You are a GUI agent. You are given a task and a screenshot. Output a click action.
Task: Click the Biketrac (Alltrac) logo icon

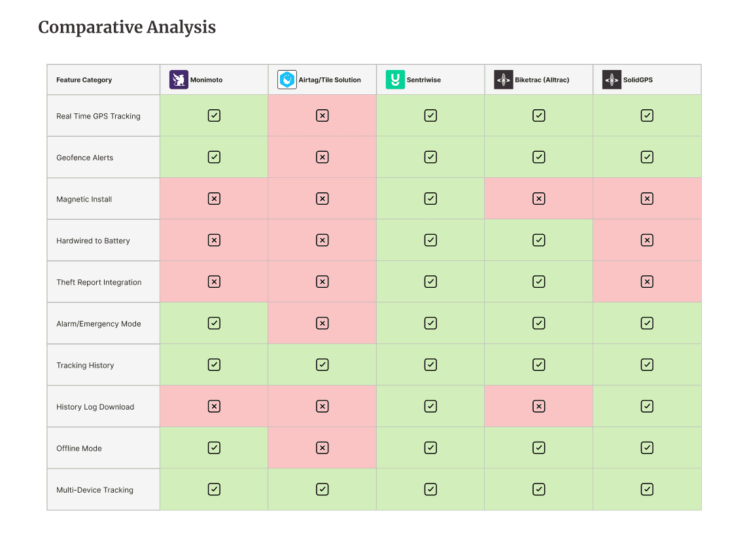coord(503,80)
